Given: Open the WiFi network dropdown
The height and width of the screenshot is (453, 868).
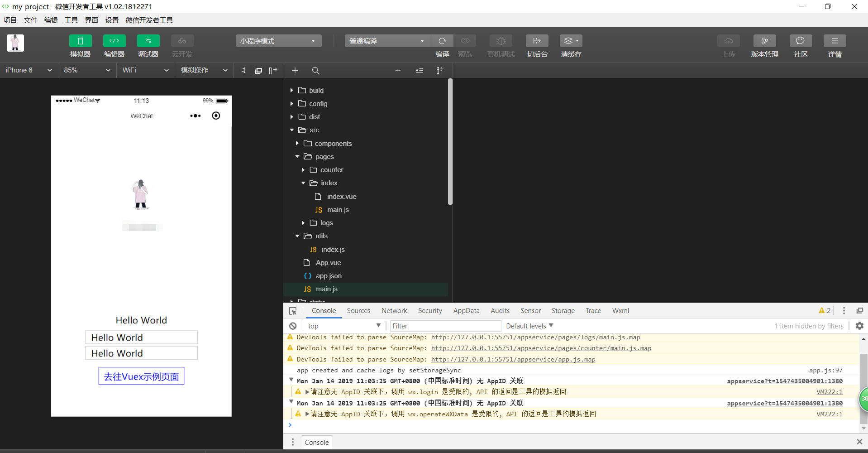Looking at the screenshot, I should coord(145,70).
